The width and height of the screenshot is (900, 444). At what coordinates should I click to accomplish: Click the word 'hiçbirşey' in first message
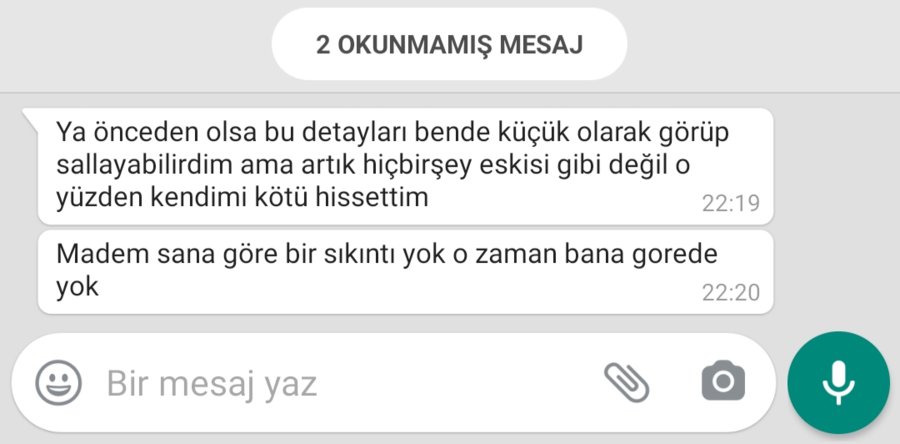[x=418, y=166]
